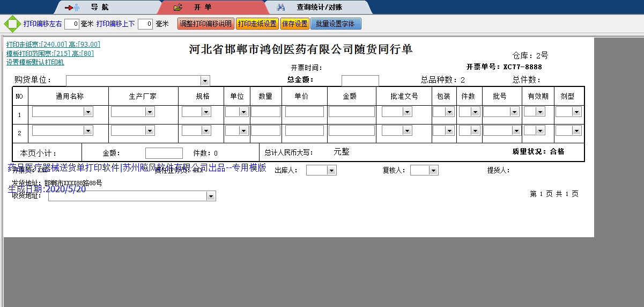This screenshot has width=644, height=307.
Task: Click the open folder icon on 开单 tab
Action: [x=179, y=8]
